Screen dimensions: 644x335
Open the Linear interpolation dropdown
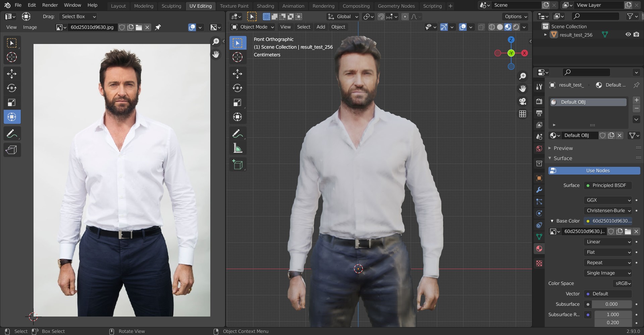click(608, 242)
